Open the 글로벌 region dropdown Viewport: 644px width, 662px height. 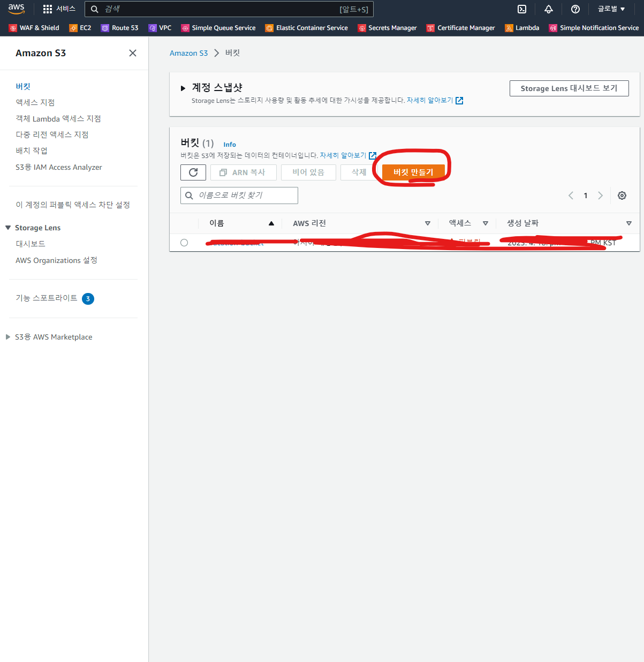611,9
